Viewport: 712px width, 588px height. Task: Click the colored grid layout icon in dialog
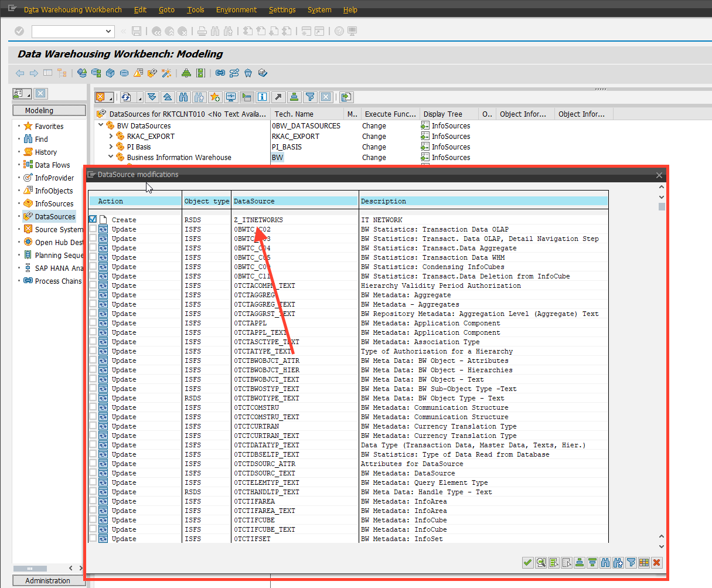644,563
